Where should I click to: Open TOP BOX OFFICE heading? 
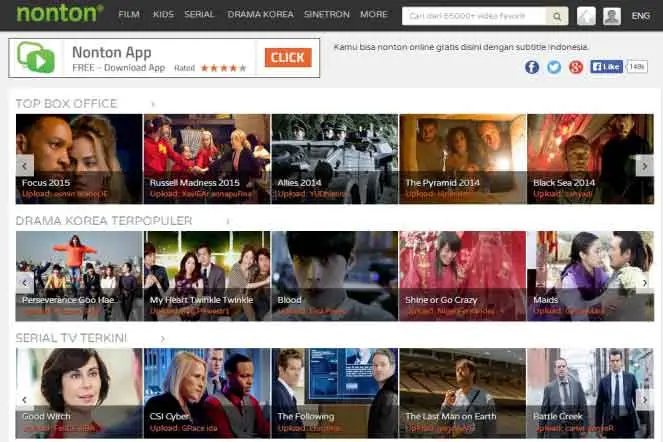pyautogui.click(x=66, y=104)
